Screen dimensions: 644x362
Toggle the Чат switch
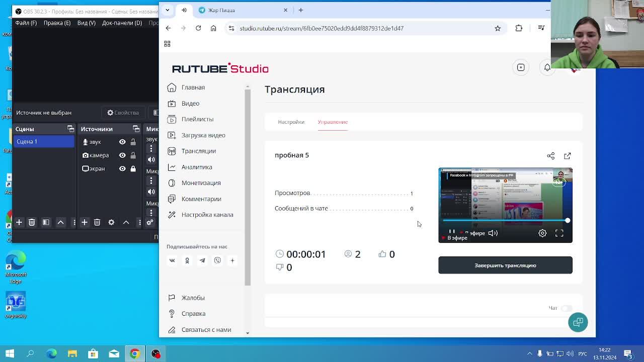pos(567,308)
